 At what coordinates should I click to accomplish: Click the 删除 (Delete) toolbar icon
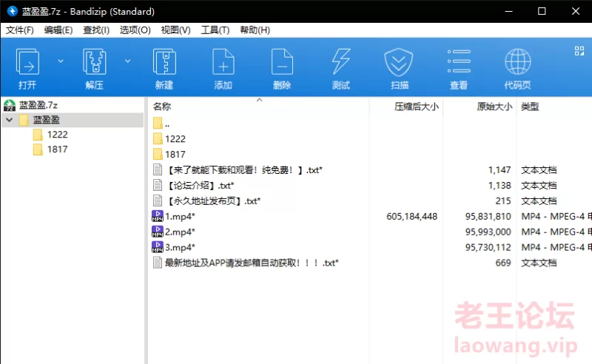(x=282, y=62)
